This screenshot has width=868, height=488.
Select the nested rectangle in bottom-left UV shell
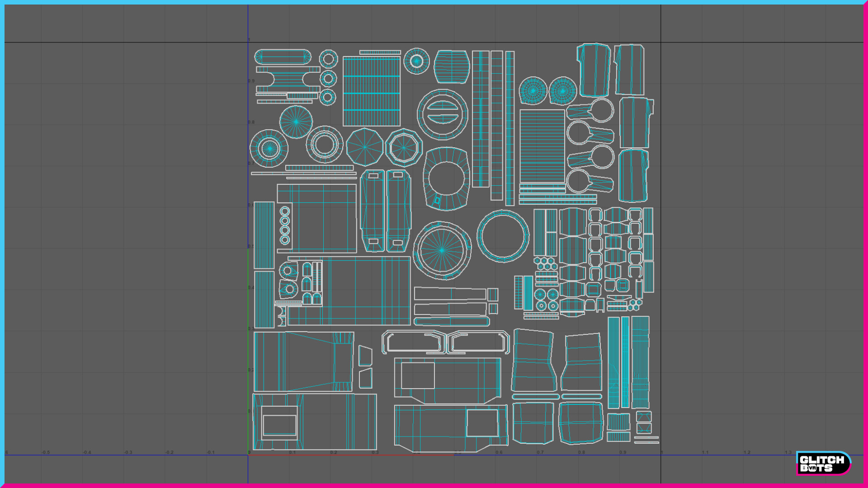(279, 424)
